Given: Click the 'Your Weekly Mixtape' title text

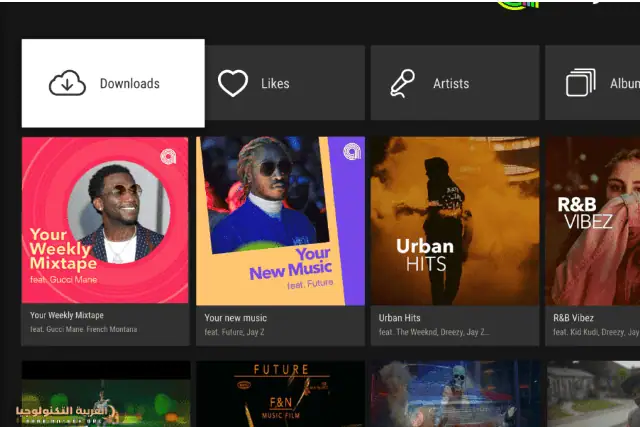Looking at the screenshot, I should click(67, 315).
